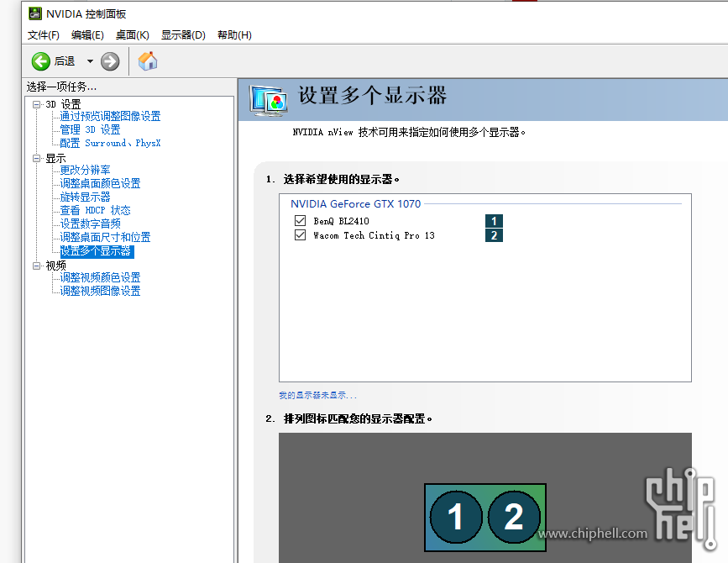
Task: Collapse the 视频 tree node
Action: tap(37, 266)
